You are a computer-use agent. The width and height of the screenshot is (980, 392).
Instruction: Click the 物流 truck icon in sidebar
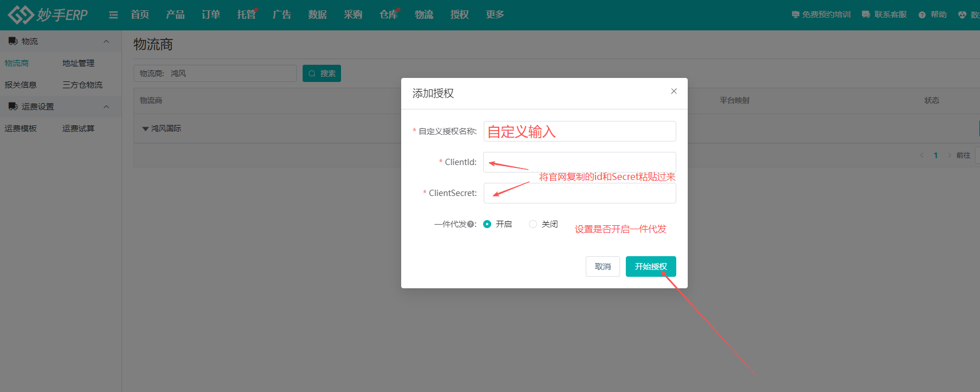[13, 41]
